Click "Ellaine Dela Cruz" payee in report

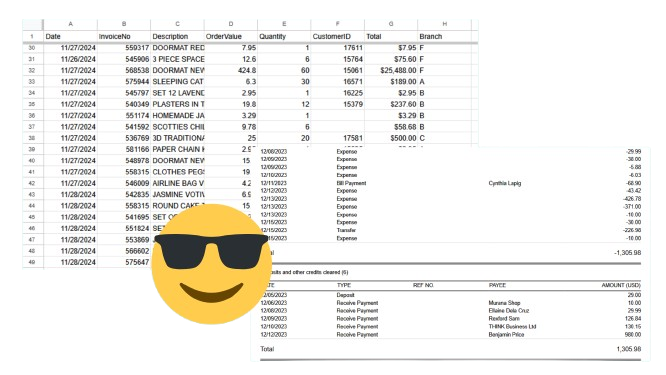(509, 310)
